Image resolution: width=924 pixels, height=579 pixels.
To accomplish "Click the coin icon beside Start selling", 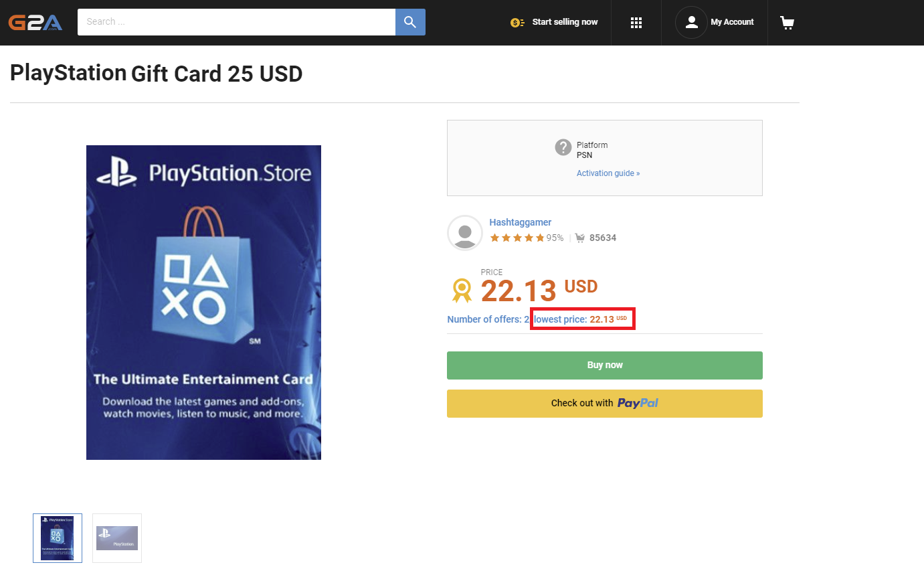I will click(x=517, y=23).
